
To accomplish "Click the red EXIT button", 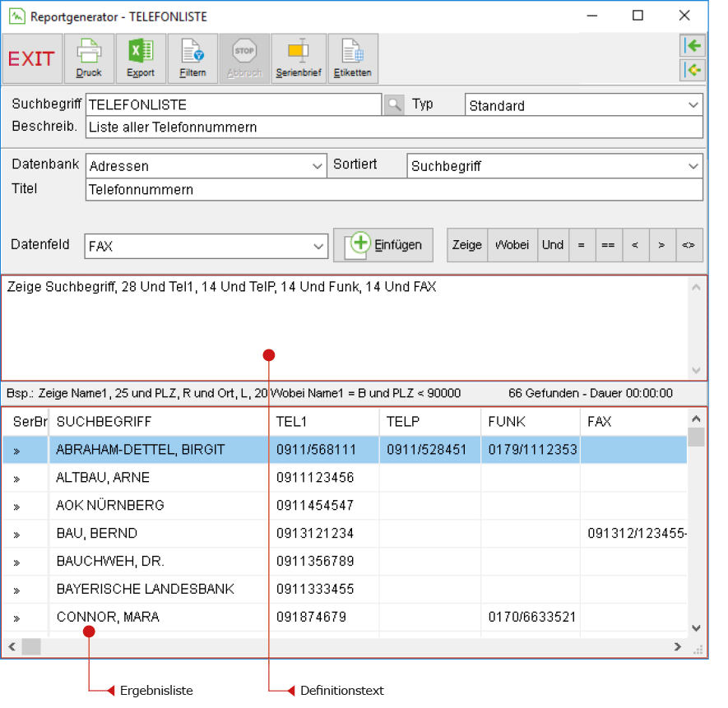I will (32, 58).
